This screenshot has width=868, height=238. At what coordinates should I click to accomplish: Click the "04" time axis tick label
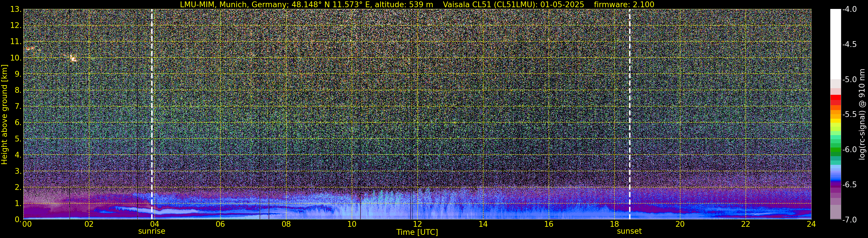point(155,224)
